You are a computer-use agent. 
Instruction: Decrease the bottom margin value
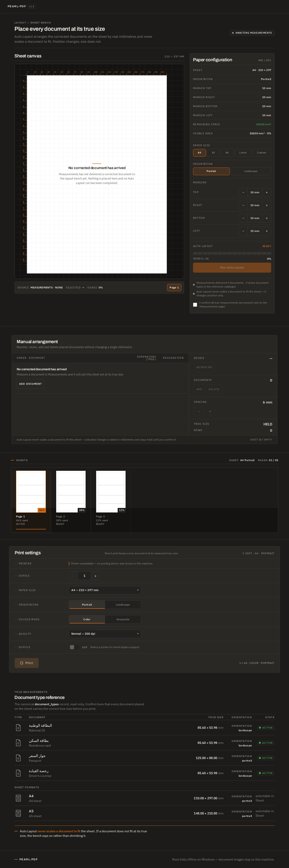[243, 218]
